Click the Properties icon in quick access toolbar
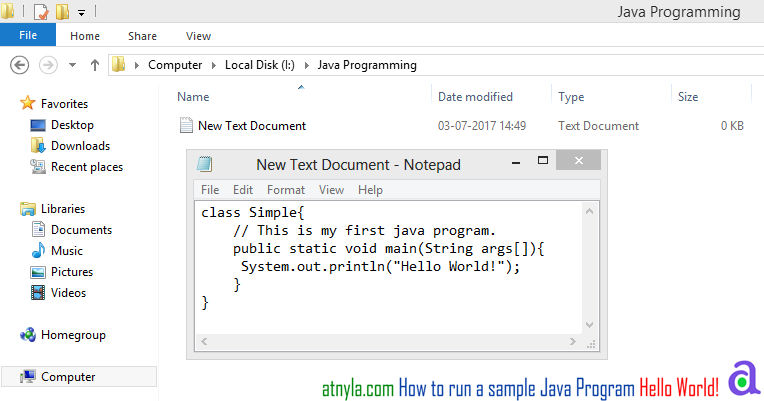Screen dimensions: 764x401 pyautogui.click(x=41, y=11)
